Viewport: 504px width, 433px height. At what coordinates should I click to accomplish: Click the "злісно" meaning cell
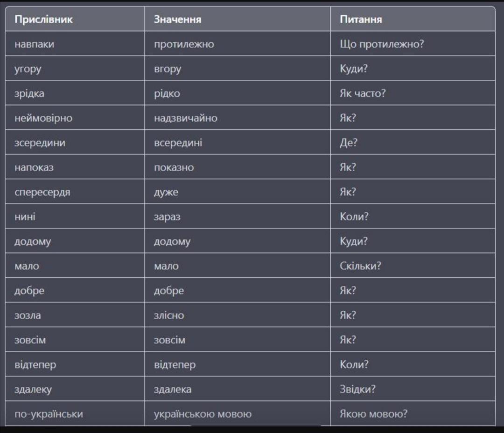click(169, 315)
